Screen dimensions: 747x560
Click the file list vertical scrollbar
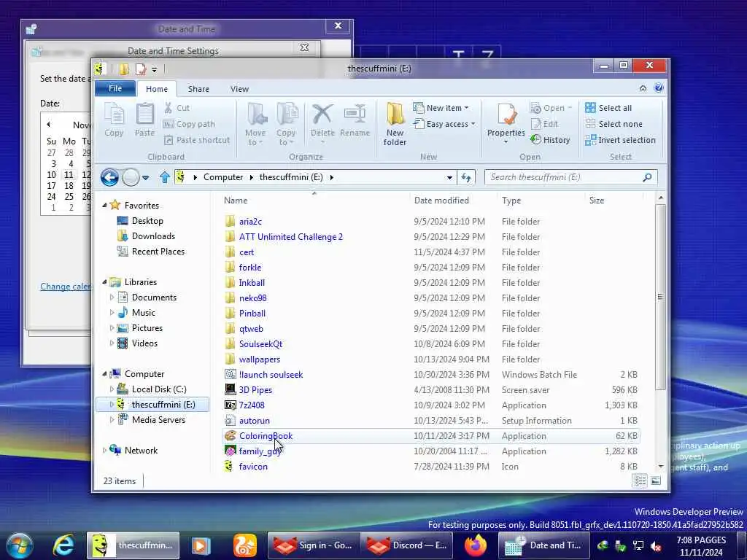[x=660, y=297]
